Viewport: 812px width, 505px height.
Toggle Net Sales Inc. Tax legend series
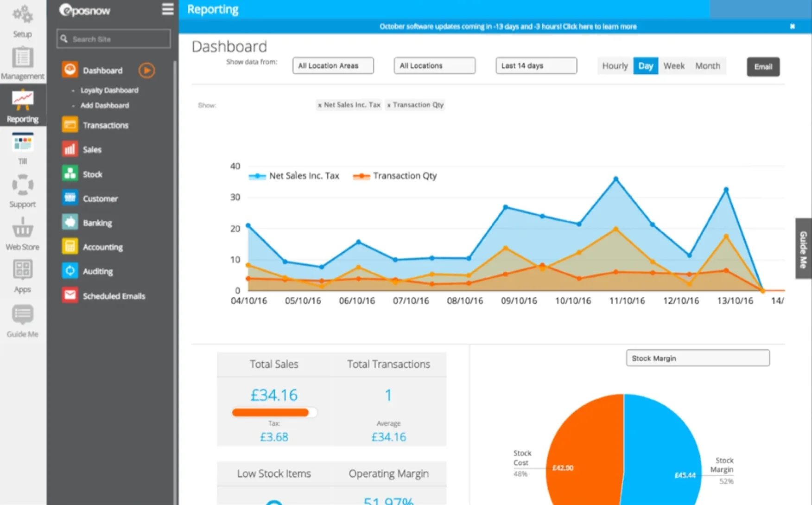tap(294, 176)
